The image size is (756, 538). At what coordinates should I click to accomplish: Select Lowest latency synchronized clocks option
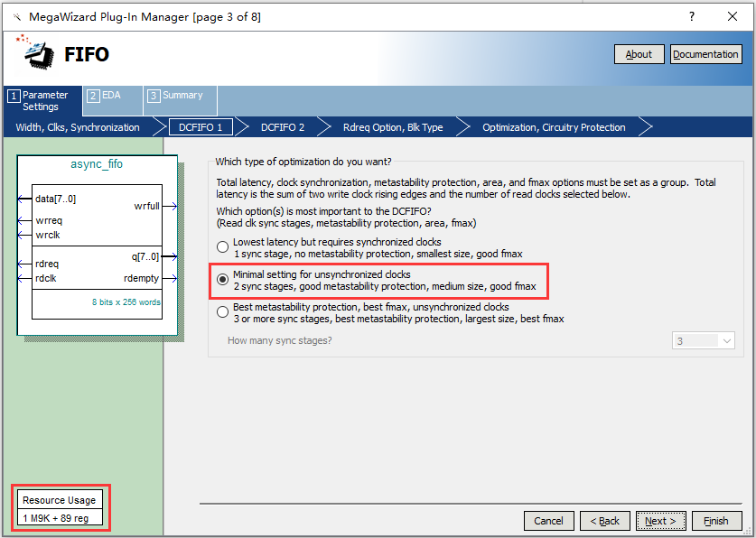[x=222, y=247]
